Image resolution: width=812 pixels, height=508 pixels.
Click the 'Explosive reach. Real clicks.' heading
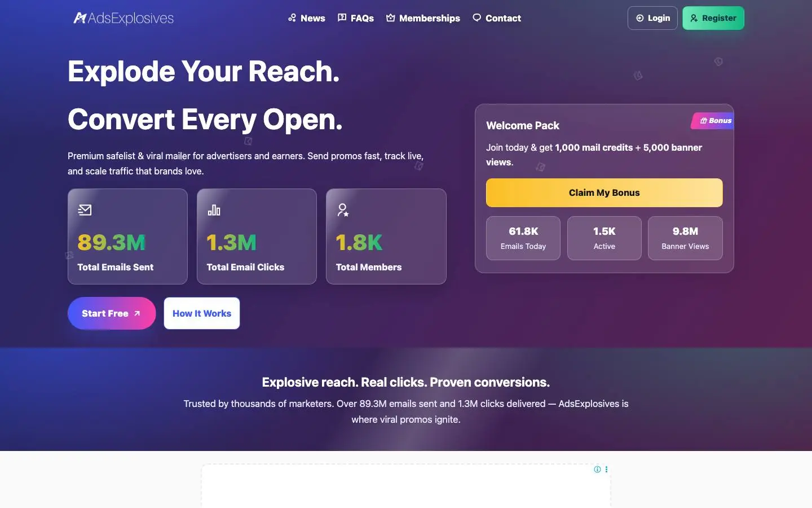[406, 382]
